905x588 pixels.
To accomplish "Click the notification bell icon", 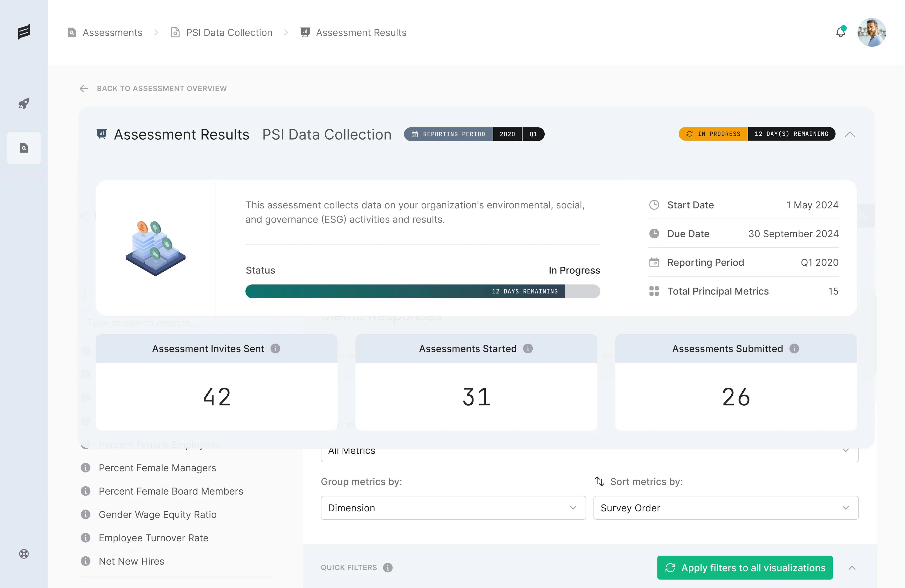I will 840,32.
